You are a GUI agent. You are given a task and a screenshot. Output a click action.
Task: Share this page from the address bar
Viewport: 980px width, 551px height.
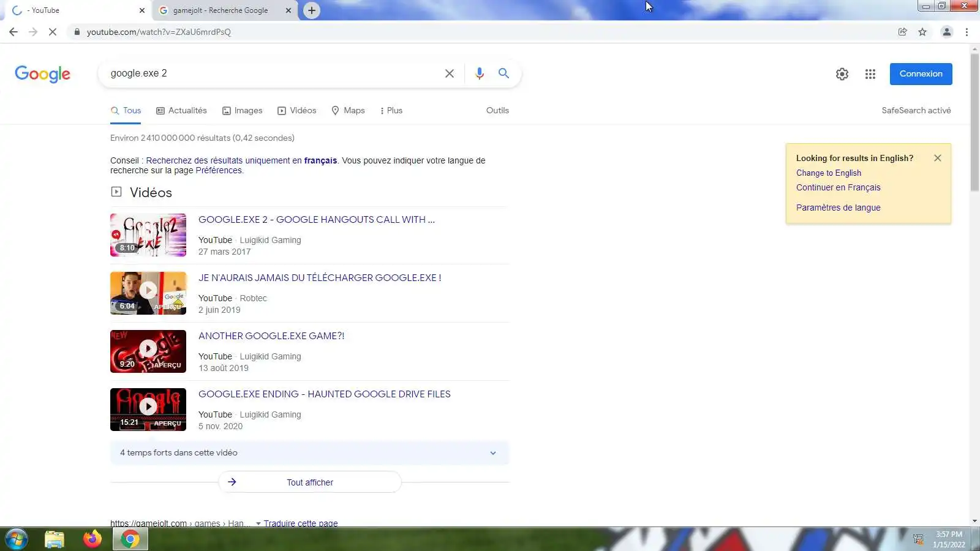tap(903, 32)
